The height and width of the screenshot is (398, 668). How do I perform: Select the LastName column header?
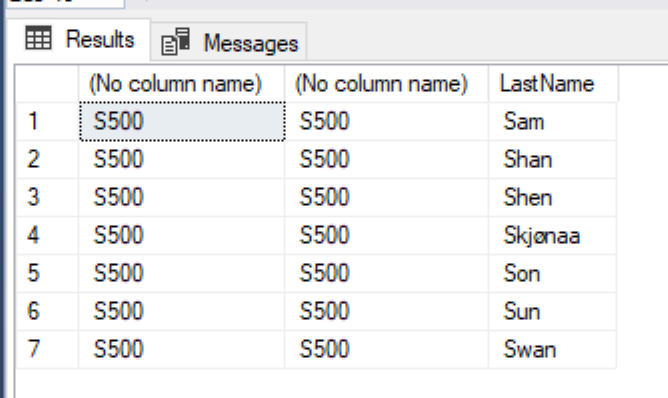(x=553, y=84)
